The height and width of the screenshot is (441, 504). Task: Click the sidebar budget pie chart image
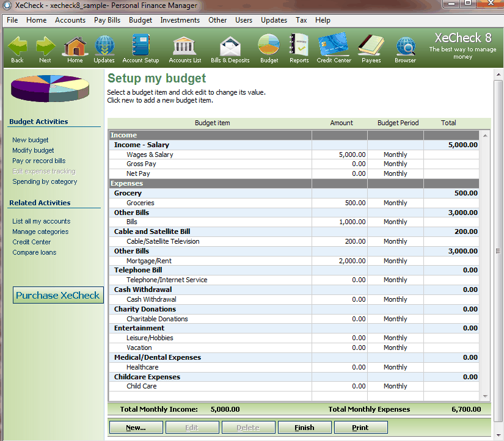tap(50, 89)
